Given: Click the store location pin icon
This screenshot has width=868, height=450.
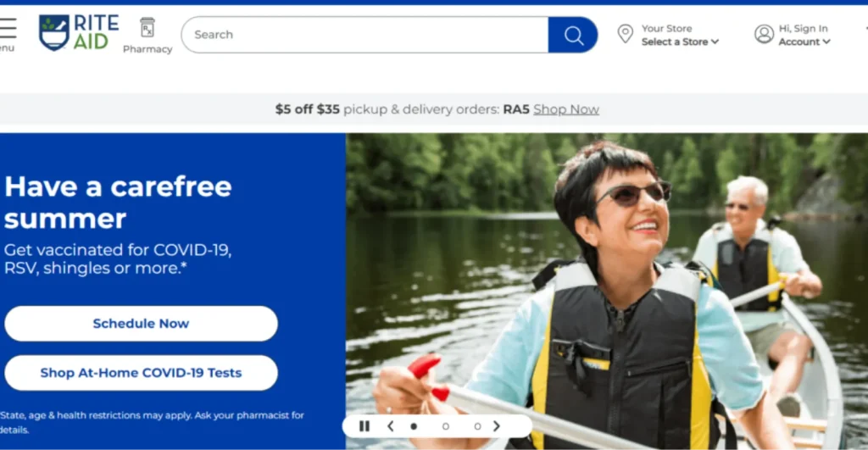Looking at the screenshot, I should pos(625,34).
